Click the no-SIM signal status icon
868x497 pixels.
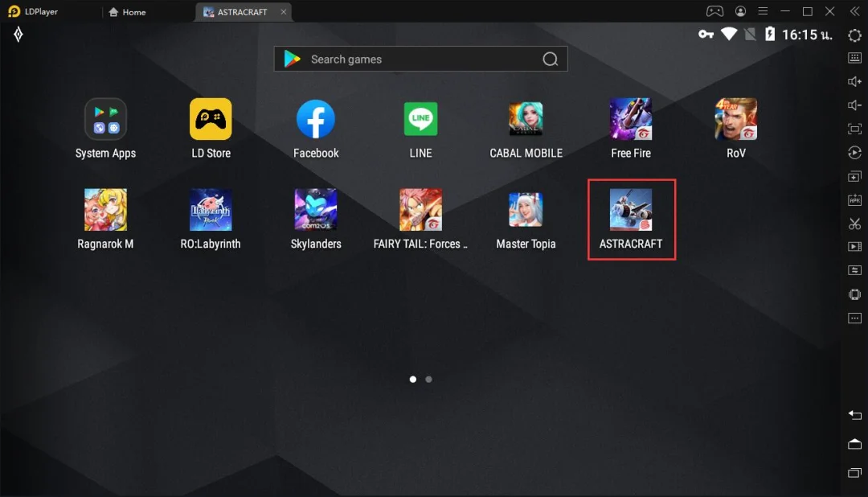pos(750,35)
